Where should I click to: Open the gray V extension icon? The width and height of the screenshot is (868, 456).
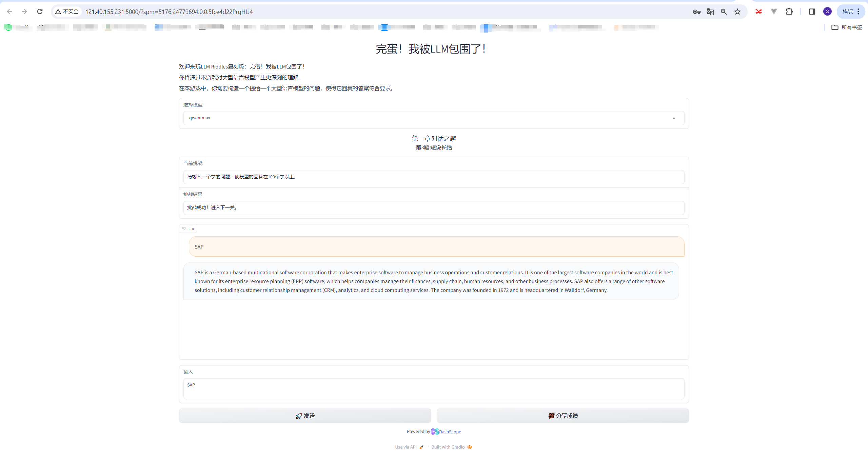(774, 12)
